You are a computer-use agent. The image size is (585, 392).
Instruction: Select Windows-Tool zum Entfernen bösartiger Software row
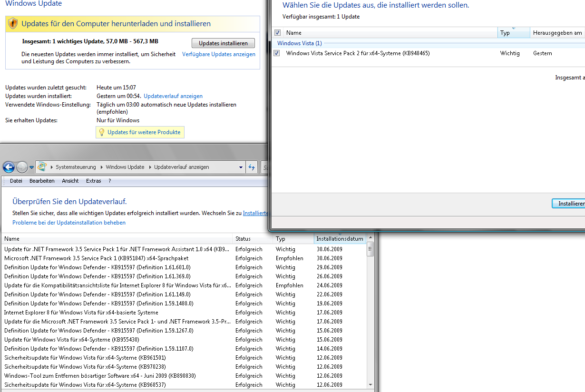pos(184,376)
